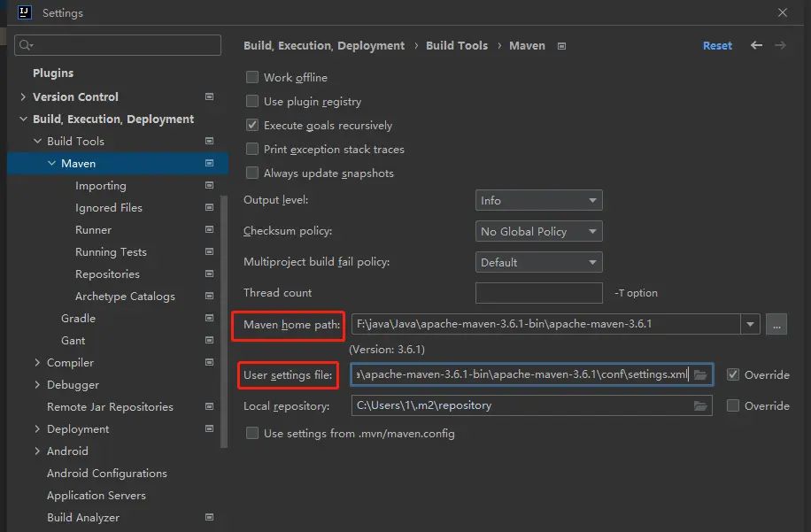The image size is (811, 532).
Task: Expand the Compiler tree node
Action: click(37, 363)
